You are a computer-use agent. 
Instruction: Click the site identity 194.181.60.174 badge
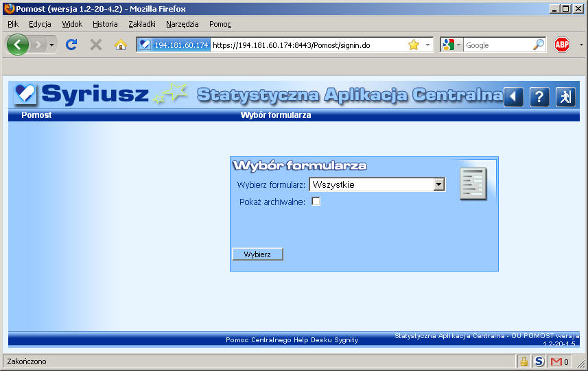pos(174,45)
